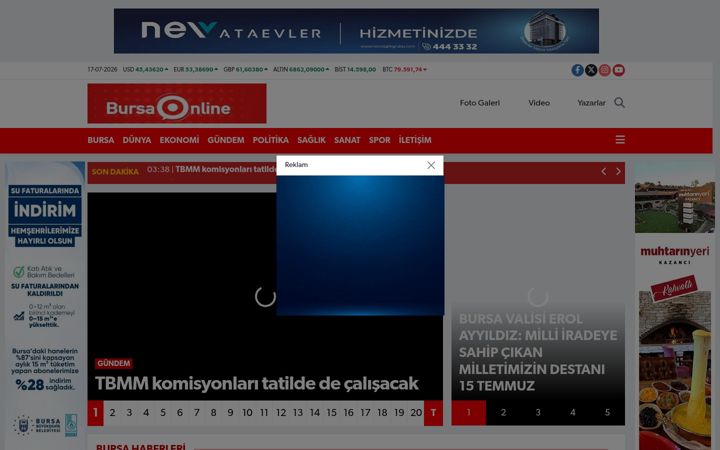The width and height of the screenshot is (720, 450).
Task: Click the GBP exchange rate value
Action: pos(251,70)
